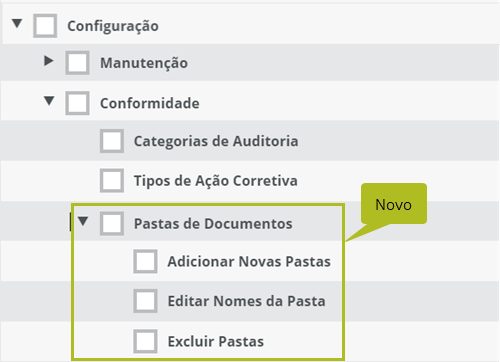Screen dimensions: 500x362
Task: Click the Manutenção tree label
Action: pos(144,63)
